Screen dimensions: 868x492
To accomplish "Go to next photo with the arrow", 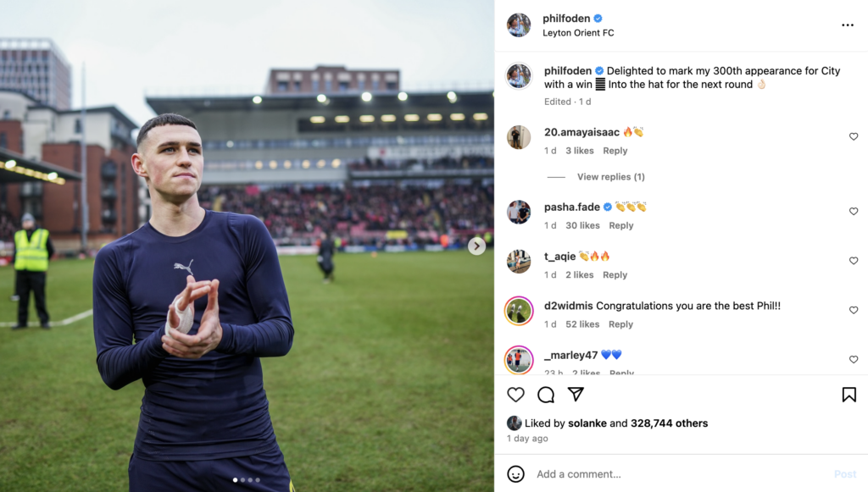I will tap(476, 246).
